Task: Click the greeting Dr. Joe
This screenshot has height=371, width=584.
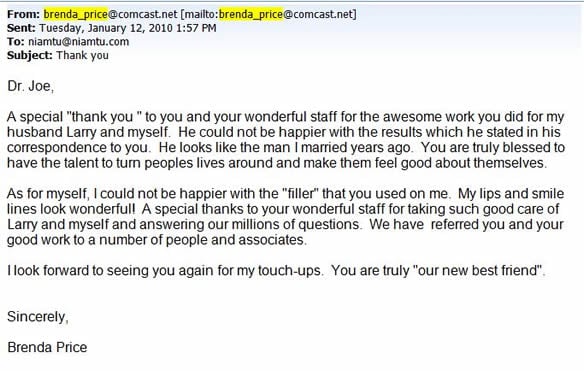Action: pyautogui.click(x=31, y=86)
